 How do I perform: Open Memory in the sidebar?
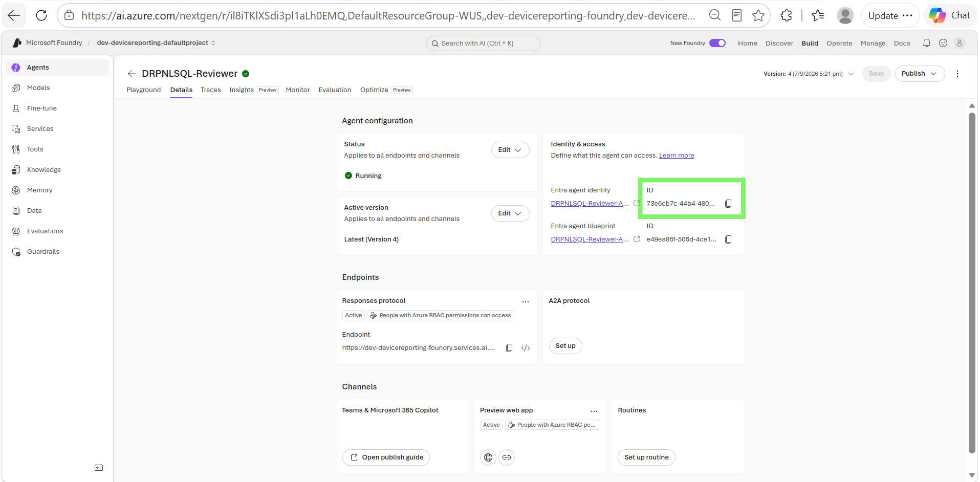click(57, 190)
